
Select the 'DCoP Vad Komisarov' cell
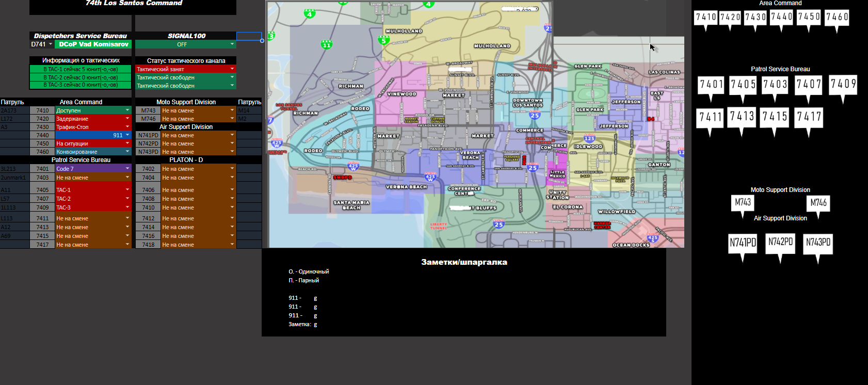(x=93, y=44)
